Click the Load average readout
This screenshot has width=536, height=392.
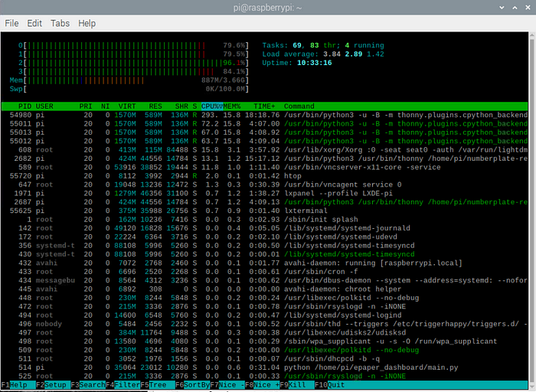click(x=323, y=54)
